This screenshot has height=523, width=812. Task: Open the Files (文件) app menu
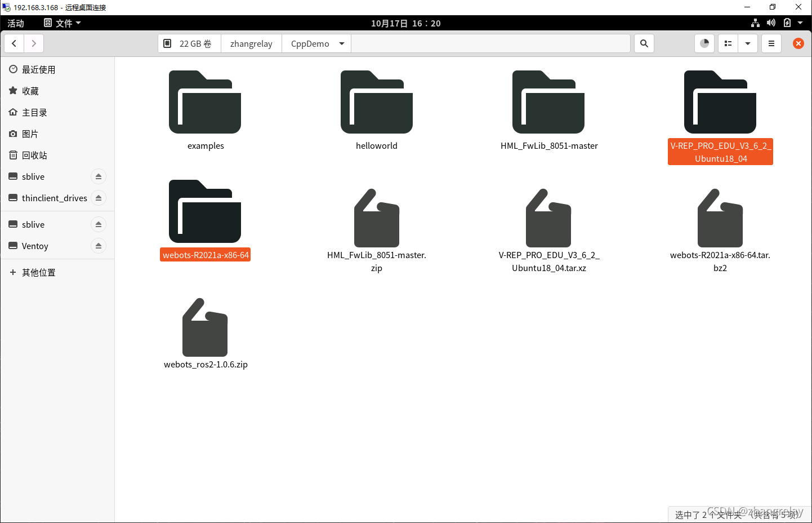(63, 23)
